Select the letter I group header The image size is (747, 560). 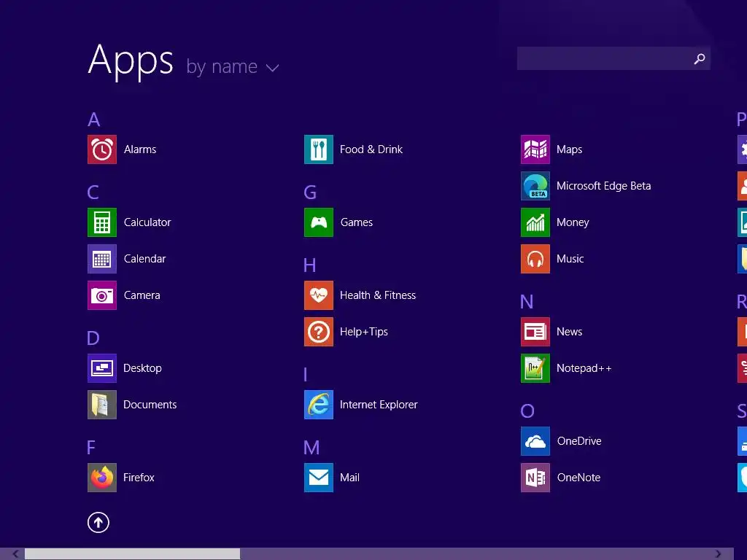coord(306,375)
